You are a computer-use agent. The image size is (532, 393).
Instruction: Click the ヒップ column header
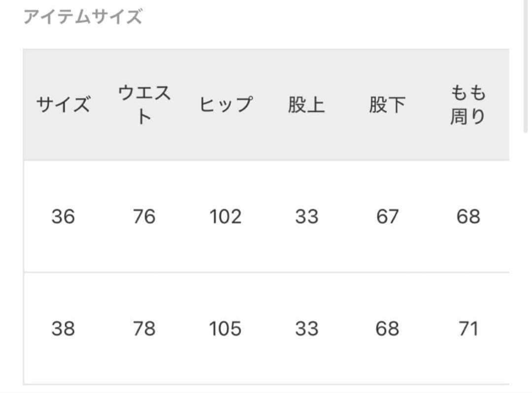pos(225,105)
